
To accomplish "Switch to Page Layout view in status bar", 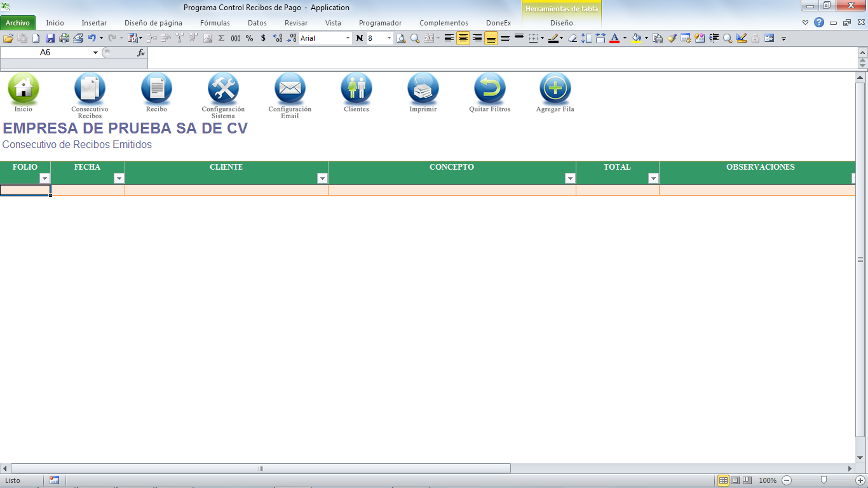I will tap(735, 480).
